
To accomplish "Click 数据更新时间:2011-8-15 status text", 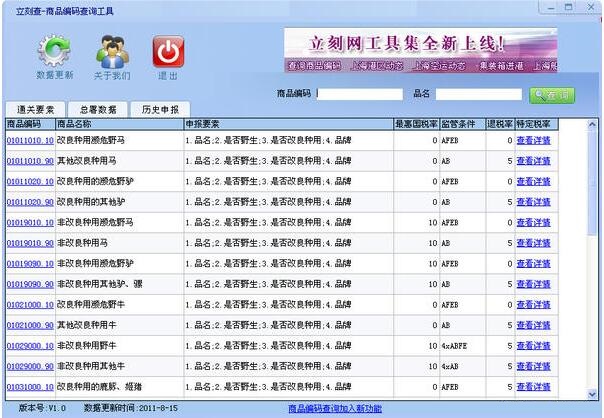I will 131,408.
